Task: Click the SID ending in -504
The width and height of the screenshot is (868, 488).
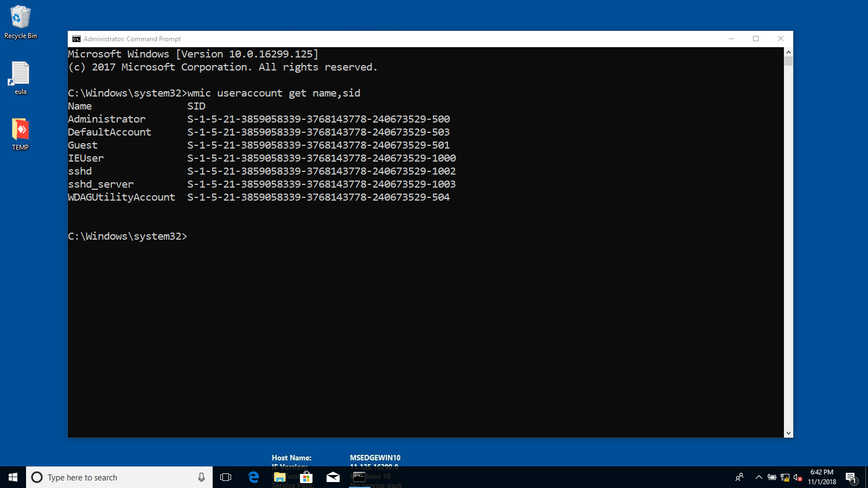Action: 318,197
